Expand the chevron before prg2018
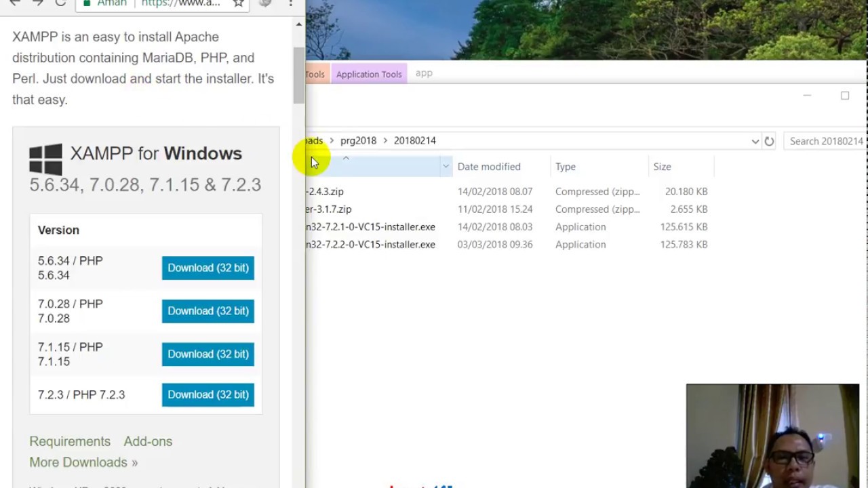Image resolution: width=868 pixels, height=488 pixels. coord(332,140)
